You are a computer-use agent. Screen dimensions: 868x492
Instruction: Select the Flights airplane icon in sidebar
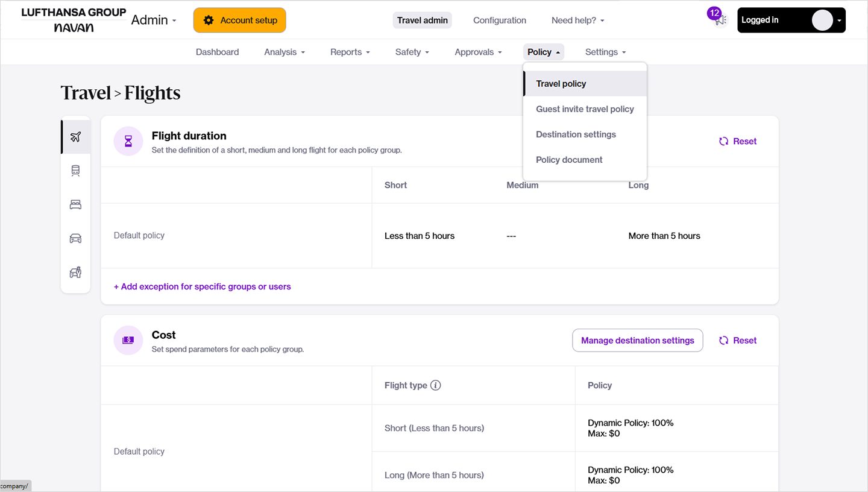75,137
